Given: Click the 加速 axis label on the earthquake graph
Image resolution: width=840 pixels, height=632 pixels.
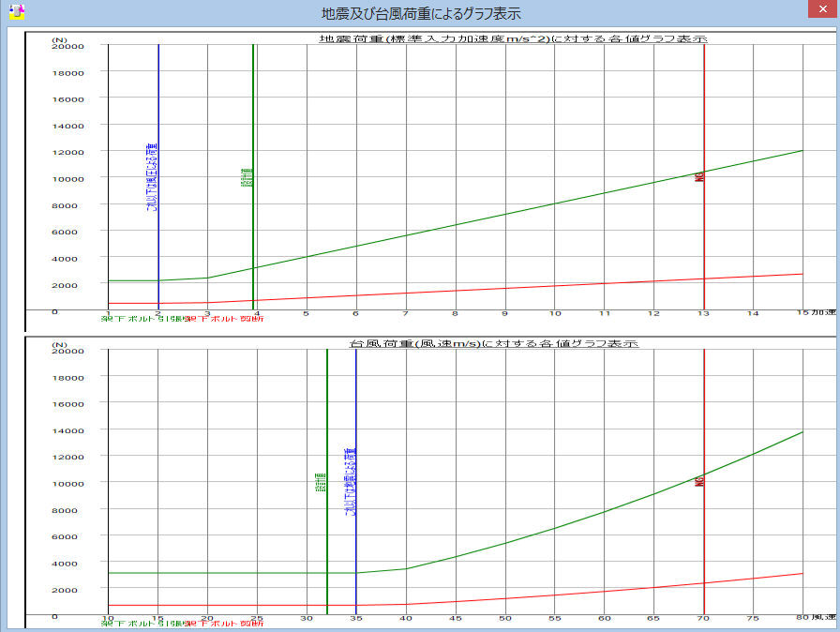Looking at the screenshot, I should click(822, 311).
